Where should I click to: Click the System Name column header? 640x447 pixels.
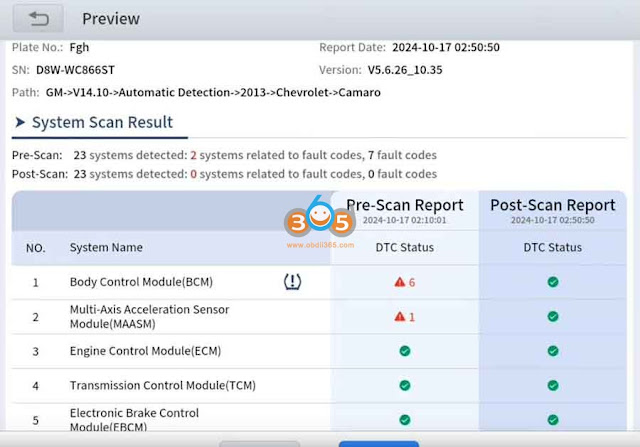pyautogui.click(x=106, y=247)
